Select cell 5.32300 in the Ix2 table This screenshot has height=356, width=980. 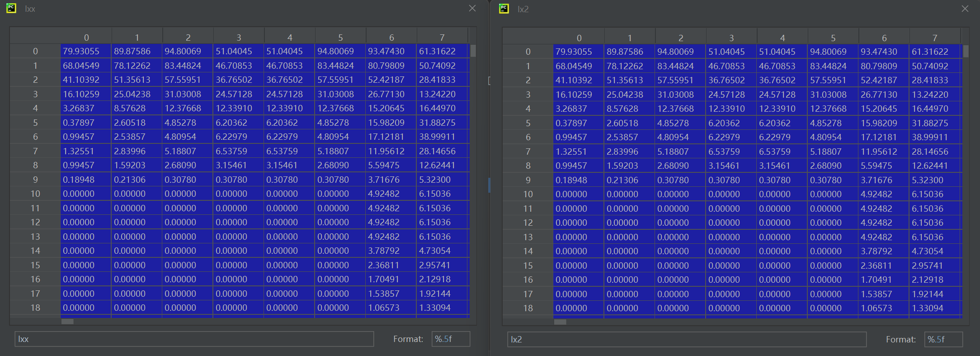click(935, 180)
